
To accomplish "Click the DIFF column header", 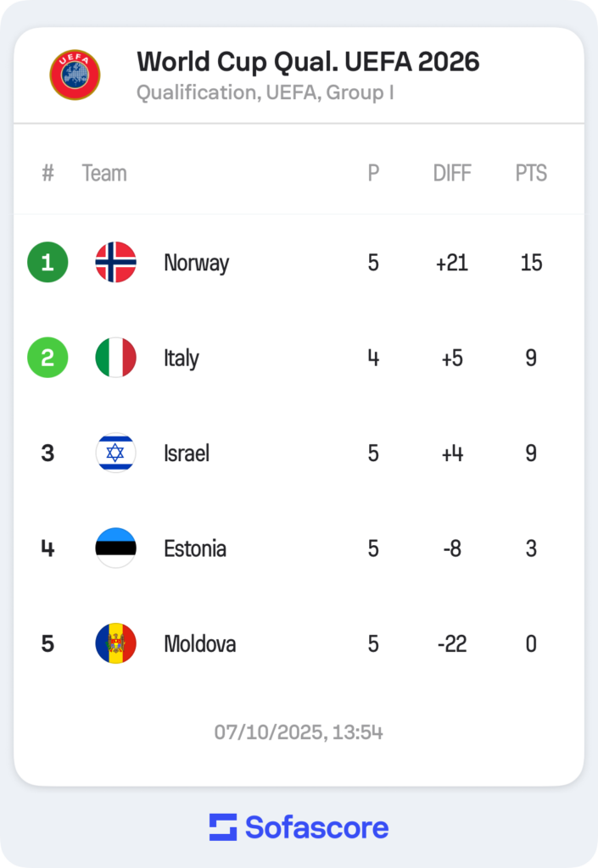I will point(452,173).
